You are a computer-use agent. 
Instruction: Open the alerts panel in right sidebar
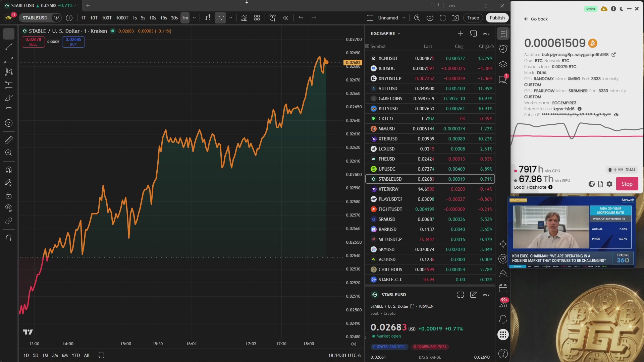pos(503,49)
